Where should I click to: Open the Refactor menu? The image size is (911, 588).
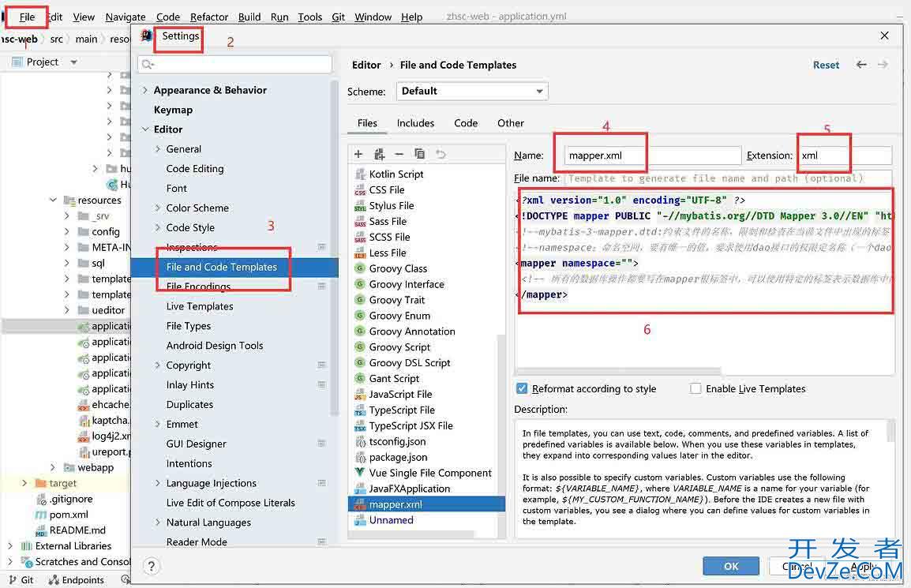pyautogui.click(x=209, y=17)
